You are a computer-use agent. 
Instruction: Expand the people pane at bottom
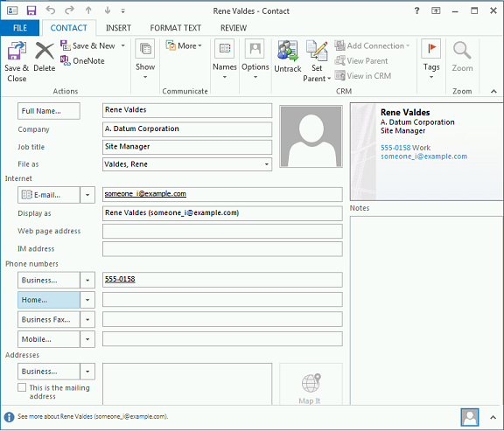point(493,417)
